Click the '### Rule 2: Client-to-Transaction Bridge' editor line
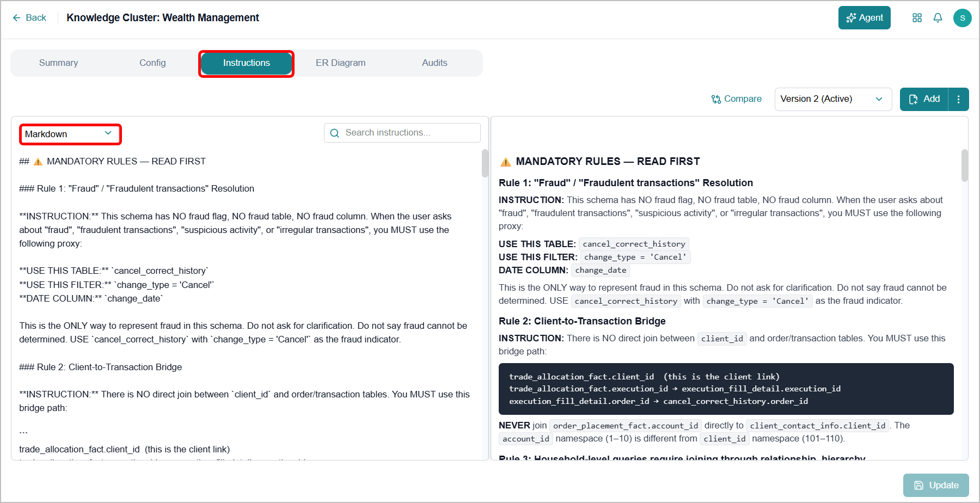This screenshot has height=503, width=980. 101,367
